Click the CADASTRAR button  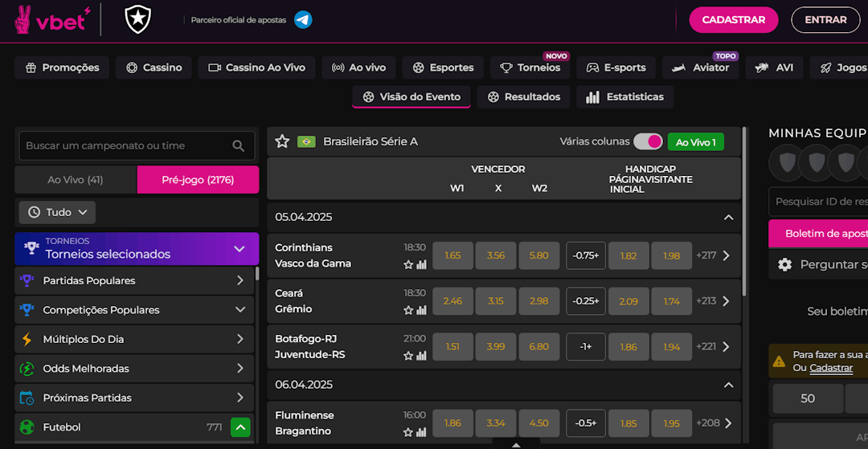[734, 20]
